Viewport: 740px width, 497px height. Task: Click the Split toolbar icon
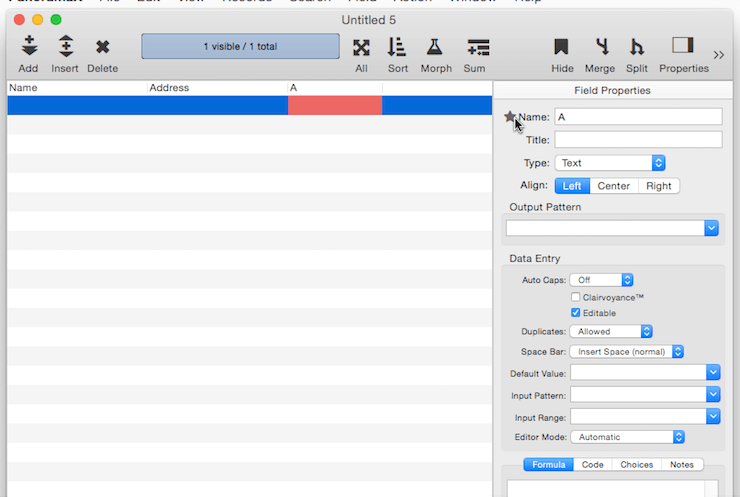pos(637,47)
